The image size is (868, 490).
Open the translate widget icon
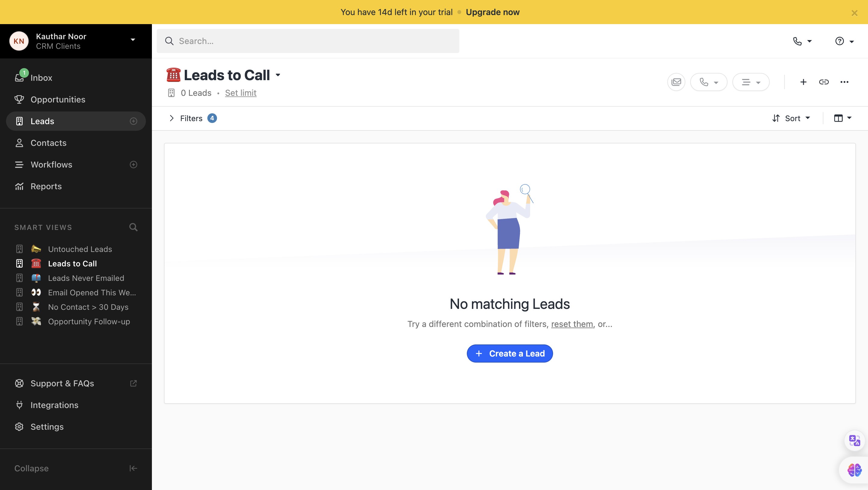(854, 440)
